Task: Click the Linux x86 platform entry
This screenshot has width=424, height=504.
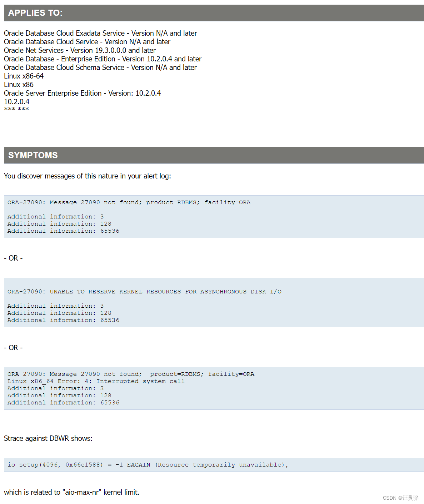Action: 18,84
